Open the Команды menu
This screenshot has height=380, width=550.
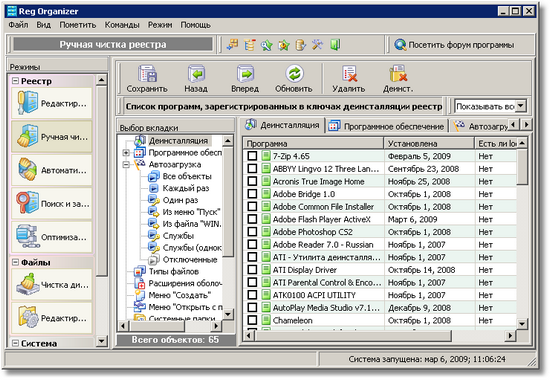tap(122, 25)
